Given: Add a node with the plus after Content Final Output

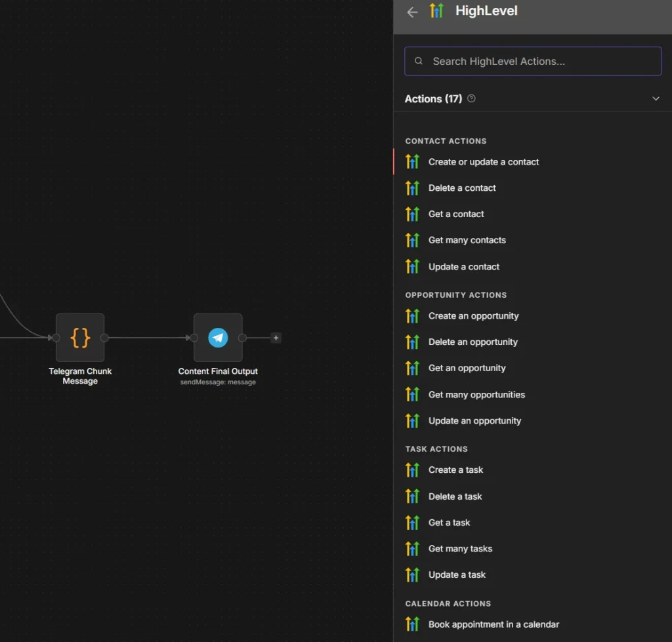Looking at the screenshot, I should point(276,338).
